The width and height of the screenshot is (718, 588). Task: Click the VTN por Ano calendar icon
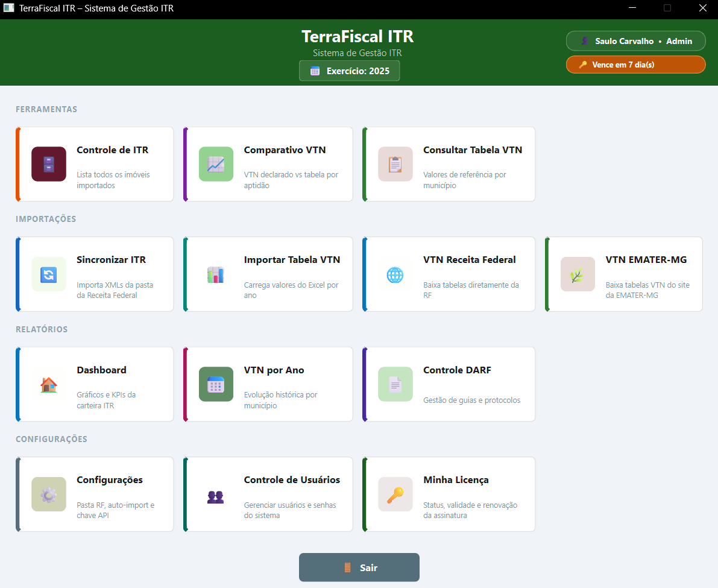point(216,384)
